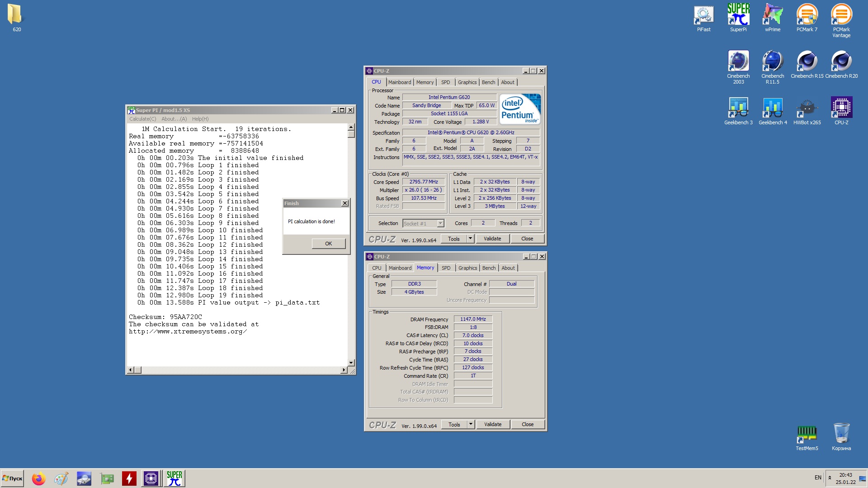Select SPD tab in top CPU-Z window
Viewport: 868px width, 488px height.
(446, 82)
